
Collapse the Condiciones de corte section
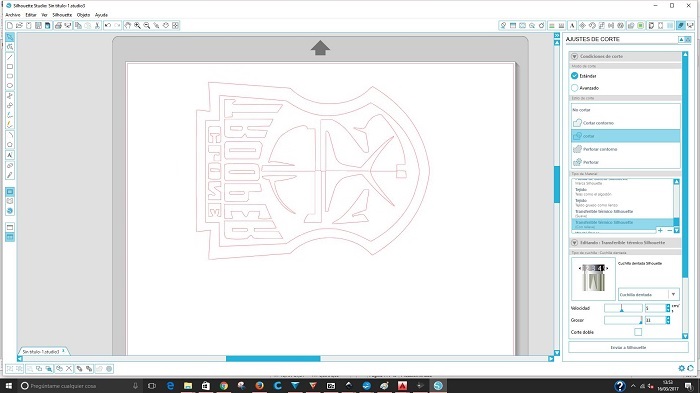575,56
